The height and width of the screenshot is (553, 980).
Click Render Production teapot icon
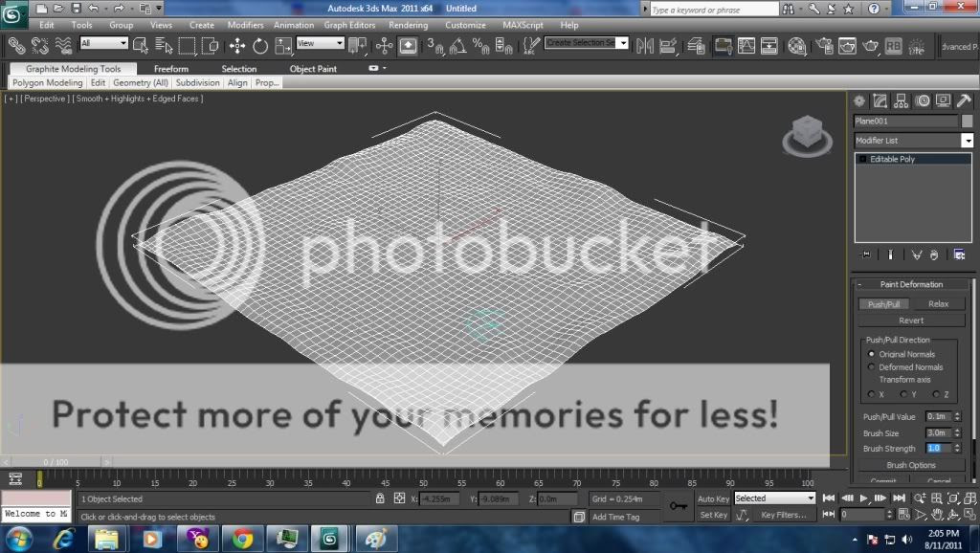click(x=871, y=46)
